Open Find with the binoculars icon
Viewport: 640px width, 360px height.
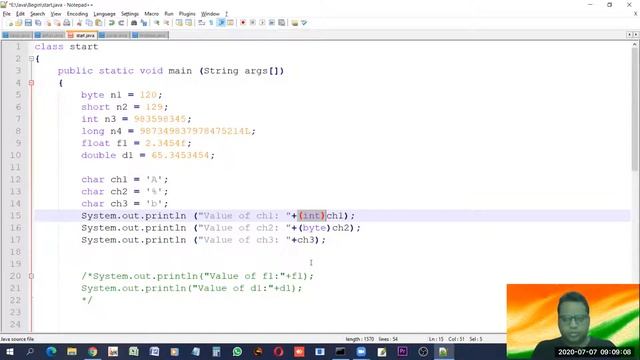coord(134,23)
